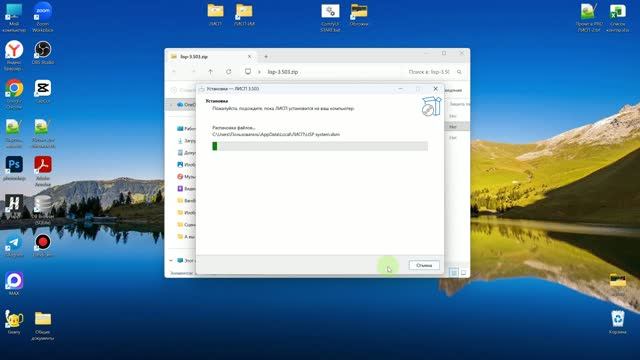Click the search field in File Explorer
The image size is (640, 360).
pos(434,72)
